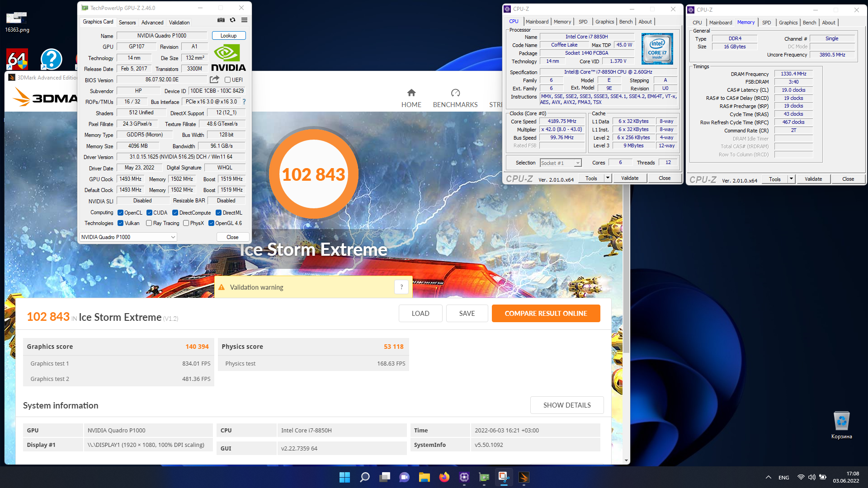Toggle OpenGL 4.6 checkbox
Image resolution: width=868 pixels, height=488 pixels.
[211, 223]
